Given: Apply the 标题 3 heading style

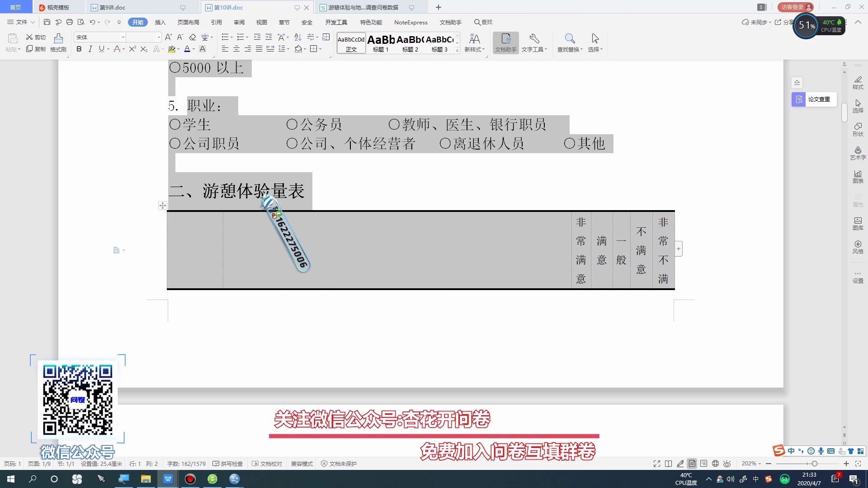Looking at the screenshot, I should coord(439,43).
